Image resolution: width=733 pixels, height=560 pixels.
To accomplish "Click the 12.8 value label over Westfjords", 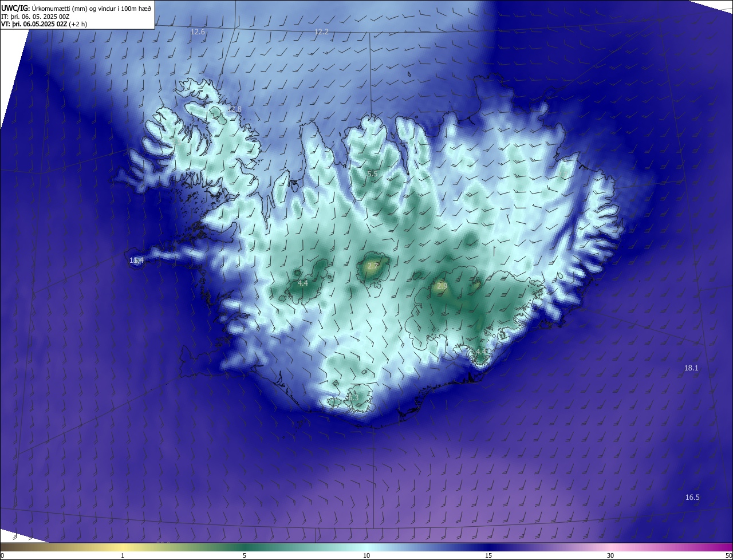I will (234, 109).
